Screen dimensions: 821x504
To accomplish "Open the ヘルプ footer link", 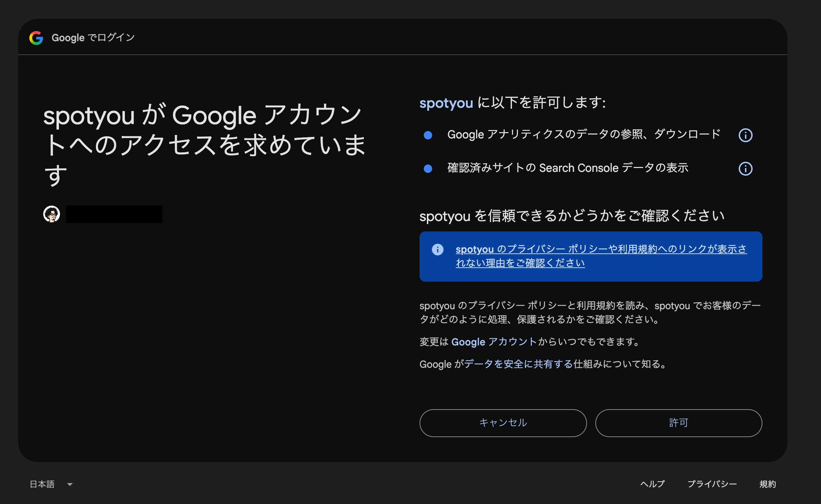I will click(x=653, y=484).
